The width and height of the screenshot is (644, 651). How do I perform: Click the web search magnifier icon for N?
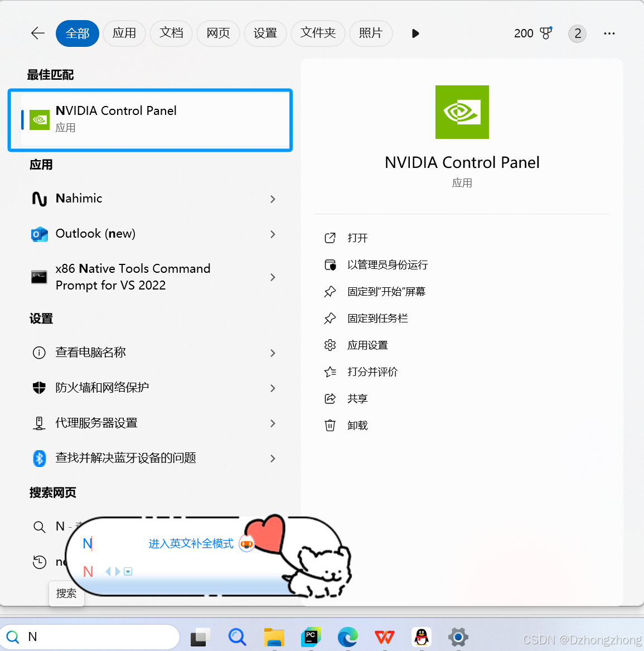40,527
